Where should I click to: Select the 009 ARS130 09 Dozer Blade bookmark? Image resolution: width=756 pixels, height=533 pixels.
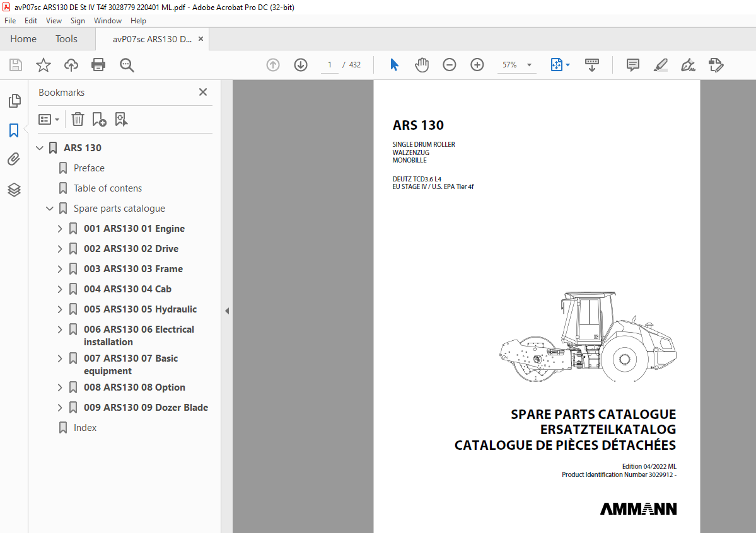(x=146, y=408)
